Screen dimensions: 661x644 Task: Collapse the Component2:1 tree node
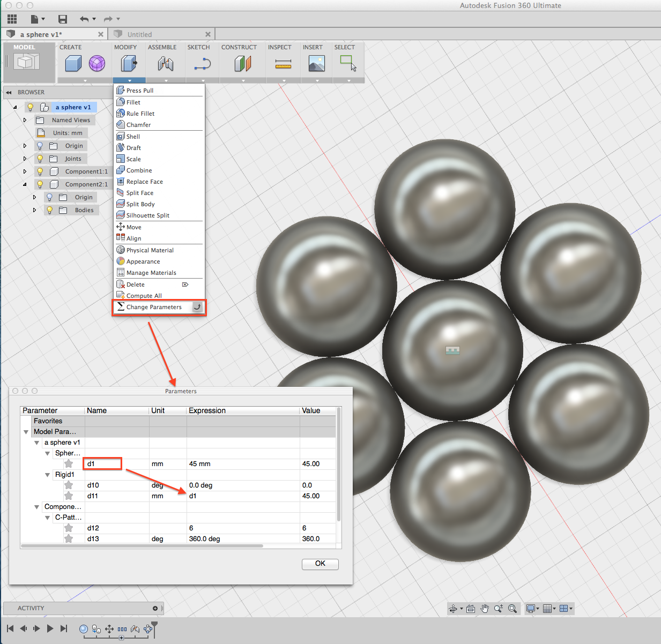coord(25,184)
